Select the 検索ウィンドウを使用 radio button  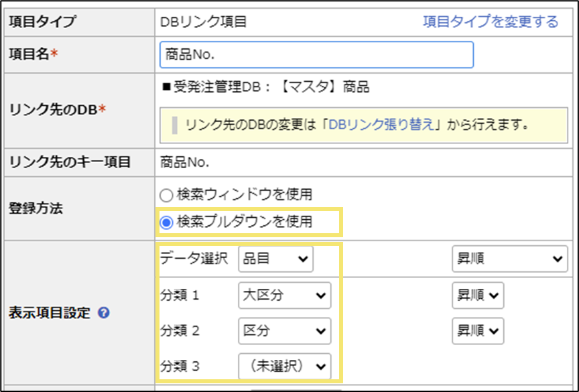pyautogui.click(x=167, y=195)
